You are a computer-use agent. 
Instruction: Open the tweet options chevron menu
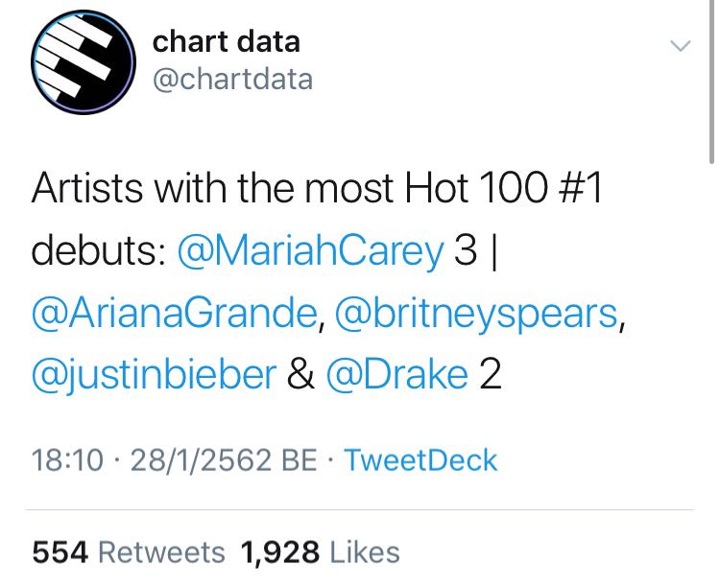(x=679, y=46)
